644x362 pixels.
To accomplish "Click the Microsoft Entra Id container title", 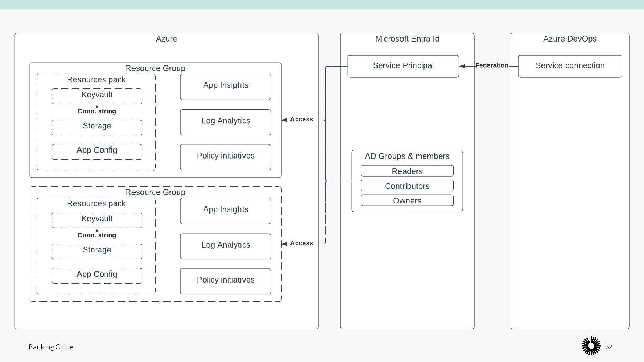I will click(x=407, y=39).
